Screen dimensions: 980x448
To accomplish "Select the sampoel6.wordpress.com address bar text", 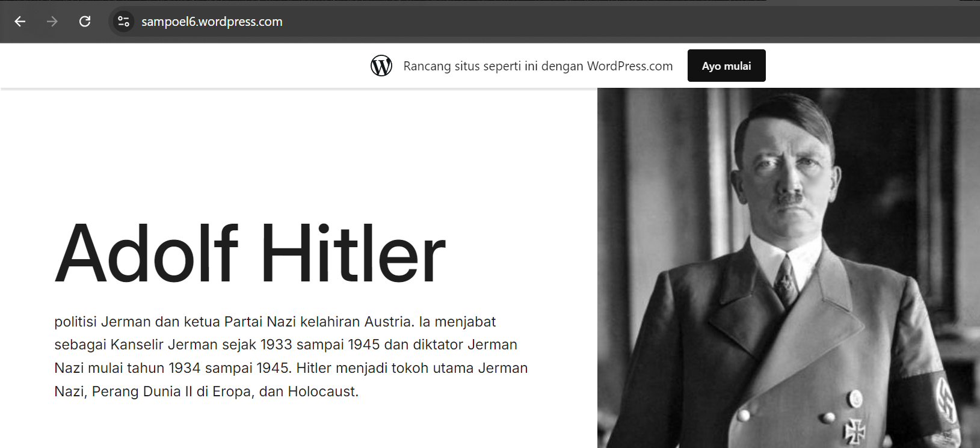I will click(x=212, y=22).
